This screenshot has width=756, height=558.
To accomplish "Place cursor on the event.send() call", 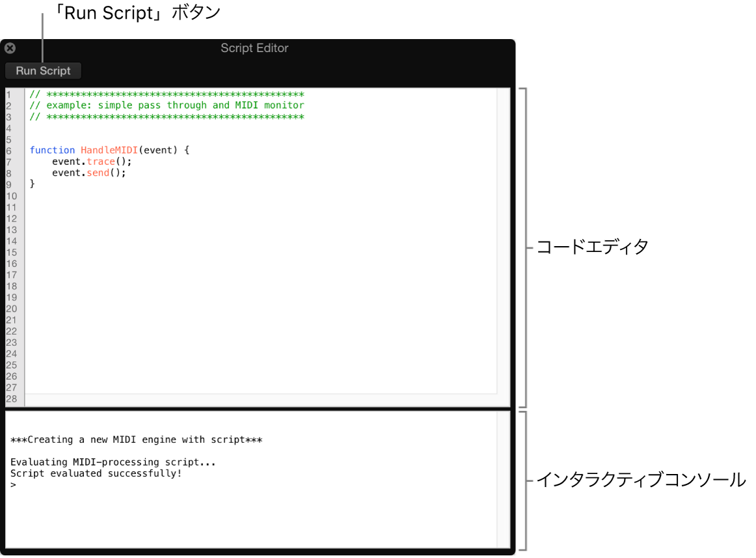I will [89, 172].
